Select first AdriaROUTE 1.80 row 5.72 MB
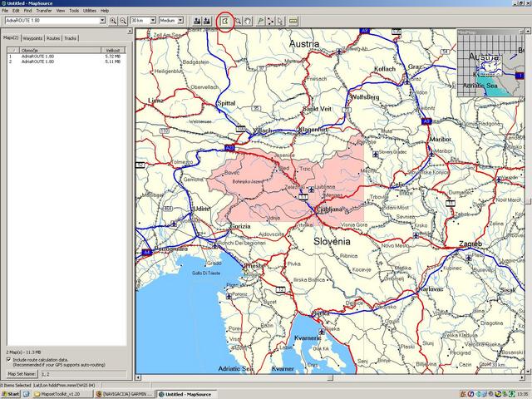Image resolution: width=532 pixels, height=399 pixels. pyautogui.click(x=66, y=57)
